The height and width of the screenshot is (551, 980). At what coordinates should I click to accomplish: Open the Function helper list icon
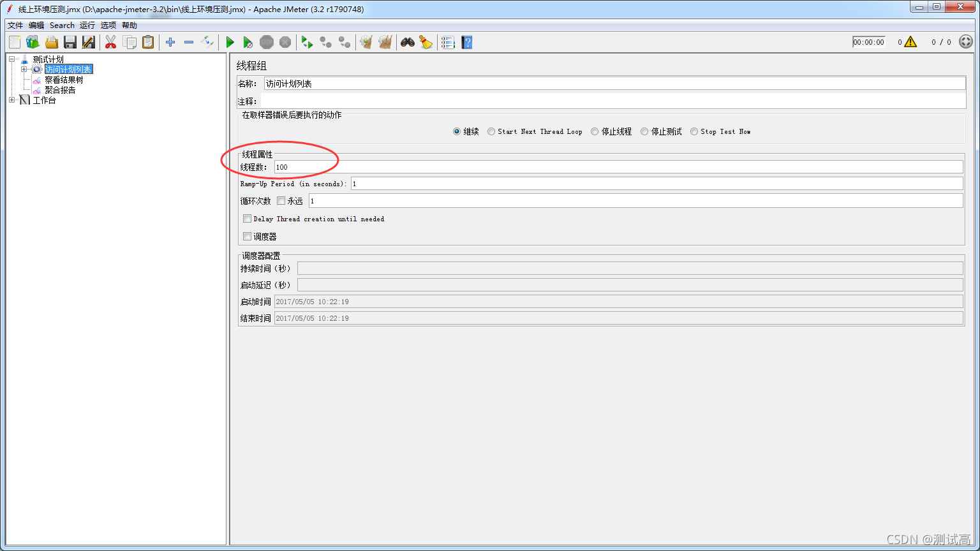point(448,42)
